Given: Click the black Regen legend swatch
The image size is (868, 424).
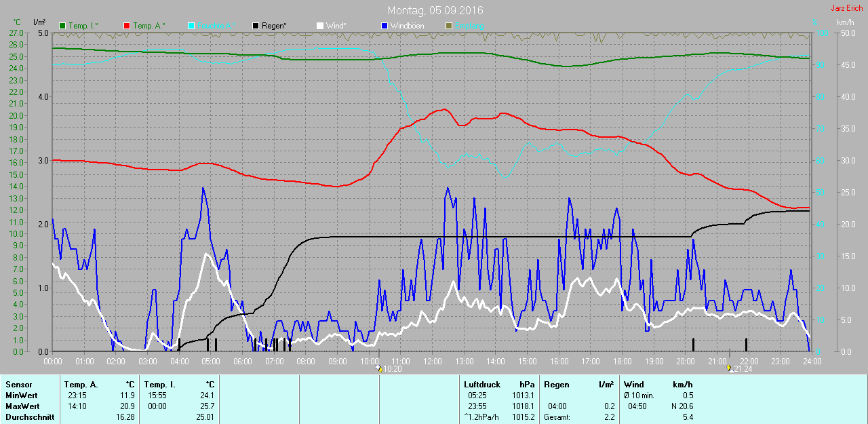Looking at the screenshot, I should click(256, 26).
